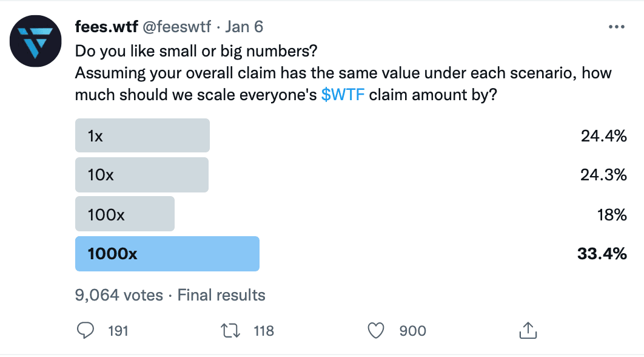This screenshot has width=644, height=357.
Task: Open the share tweet icon
Action: (x=528, y=331)
